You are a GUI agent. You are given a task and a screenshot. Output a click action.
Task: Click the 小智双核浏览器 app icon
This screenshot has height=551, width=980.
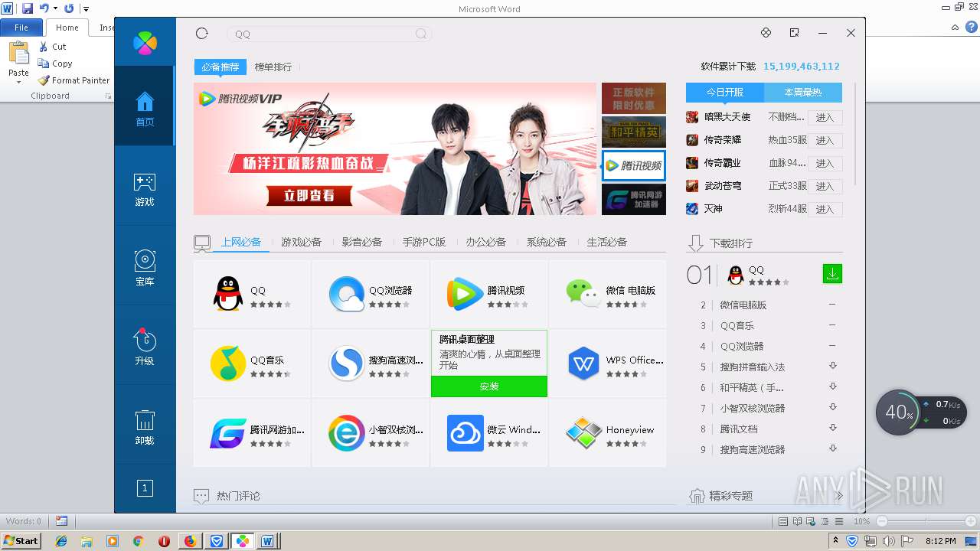pyautogui.click(x=346, y=433)
